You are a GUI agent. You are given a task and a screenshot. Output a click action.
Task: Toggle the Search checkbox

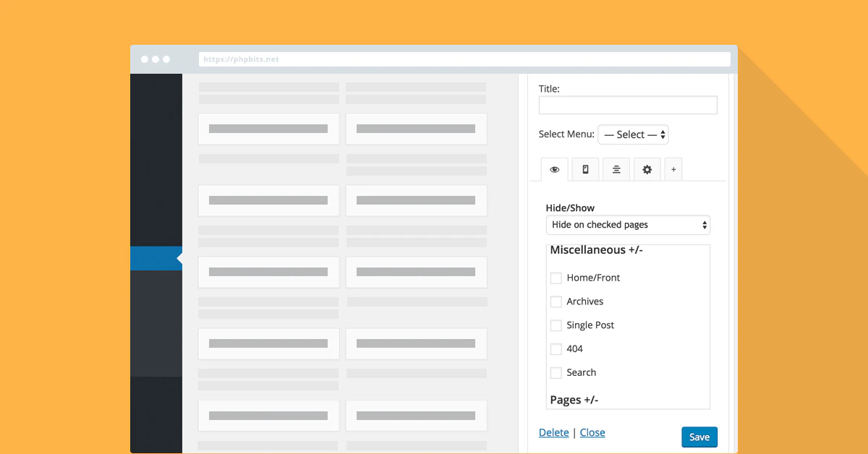pos(556,373)
